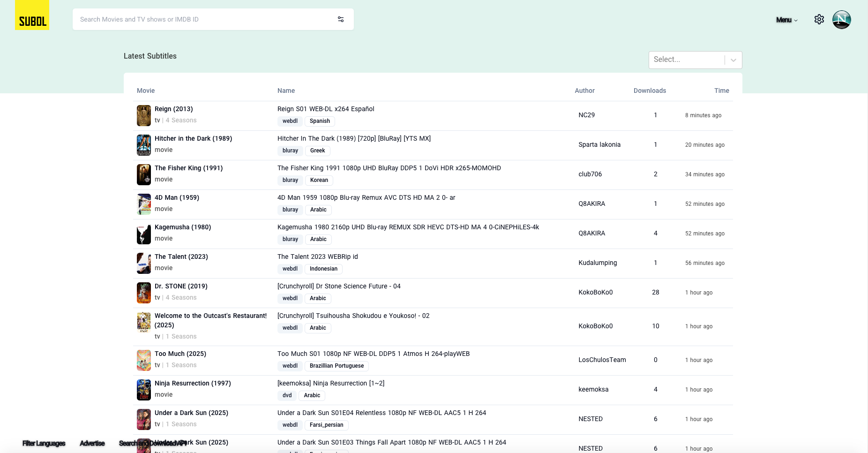The width and height of the screenshot is (868, 453).
Task: Click webdl tag in Reign row
Action: [290, 121]
